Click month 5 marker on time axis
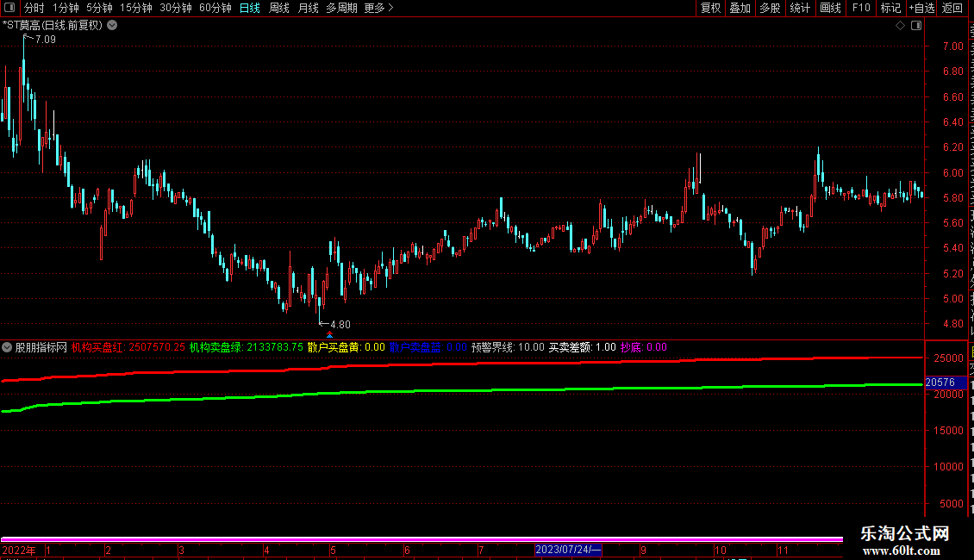 (x=333, y=550)
